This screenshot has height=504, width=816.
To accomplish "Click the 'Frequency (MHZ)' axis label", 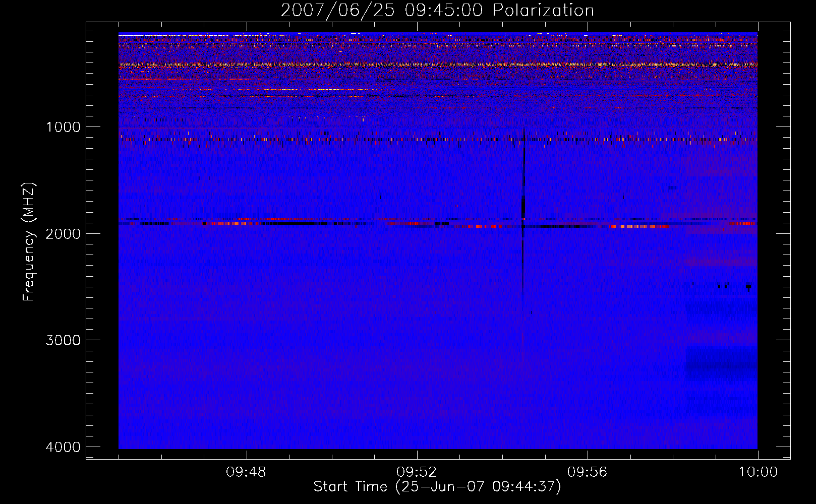I will tap(28, 242).
